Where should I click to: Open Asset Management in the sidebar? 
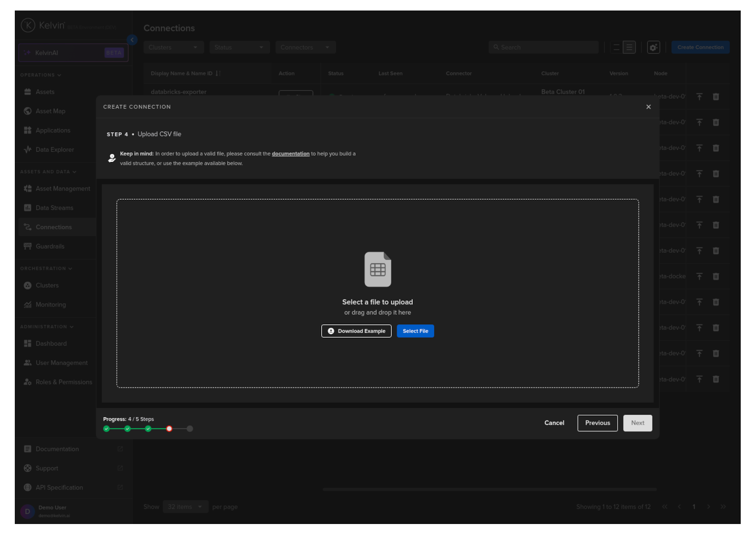pyautogui.click(x=63, y=189)
